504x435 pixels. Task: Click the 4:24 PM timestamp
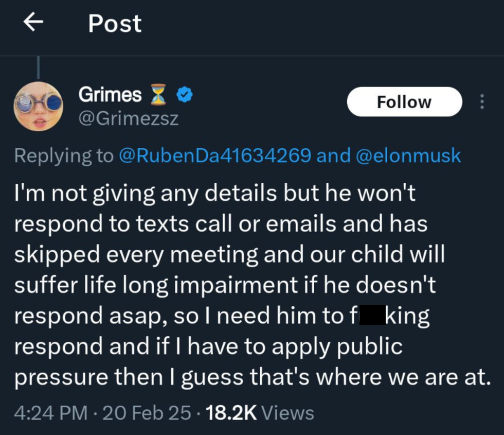(x=50, y=413)
